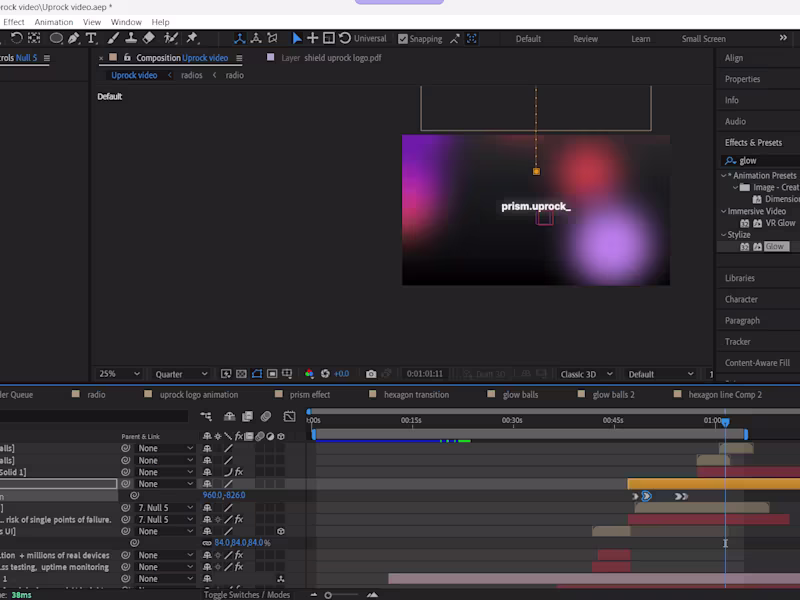Switch to the Learn workspace

[640, 39]
